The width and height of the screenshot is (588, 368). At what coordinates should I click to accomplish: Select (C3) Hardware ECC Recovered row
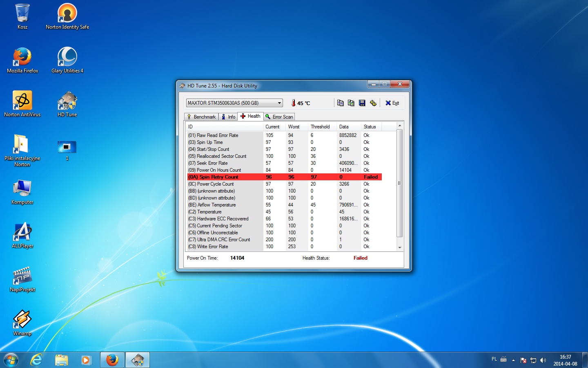[284, 219]
